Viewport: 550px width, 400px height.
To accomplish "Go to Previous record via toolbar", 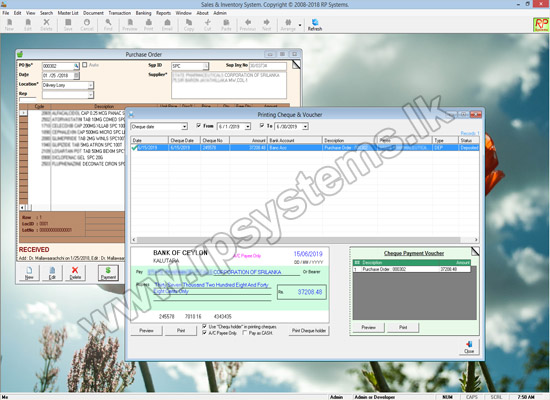I will tap(248, 25).
